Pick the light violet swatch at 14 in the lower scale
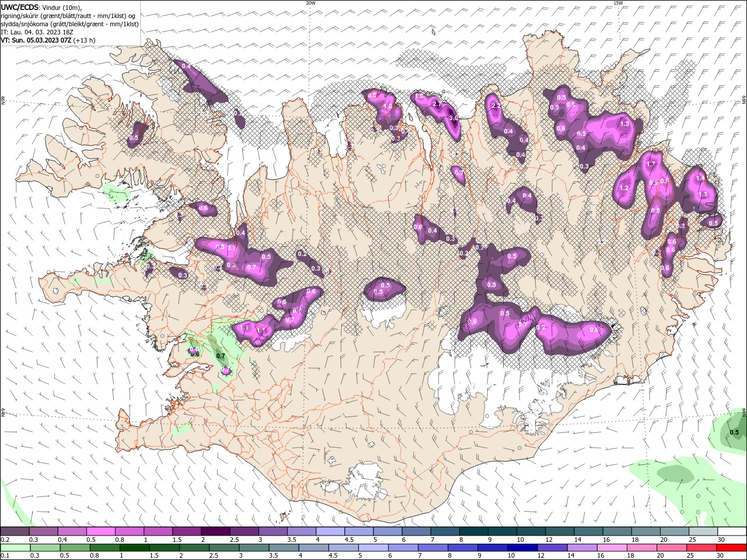The image size is (747, 560). tap(582, 548)
